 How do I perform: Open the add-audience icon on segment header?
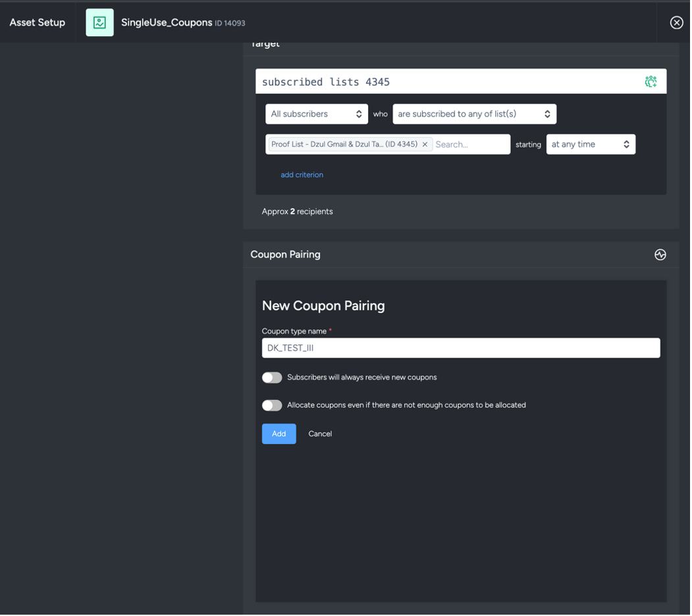point(651,81)
